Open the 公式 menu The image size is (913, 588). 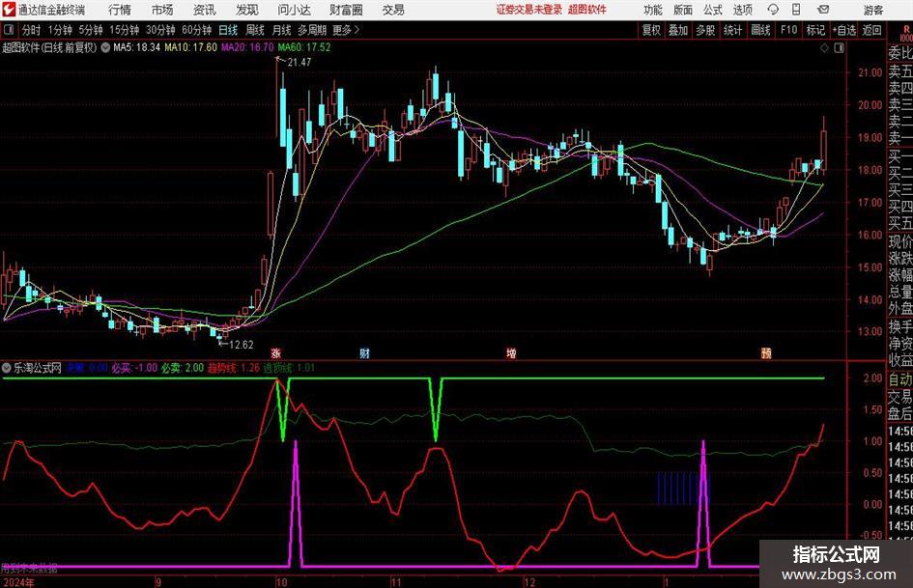(712, 10)
